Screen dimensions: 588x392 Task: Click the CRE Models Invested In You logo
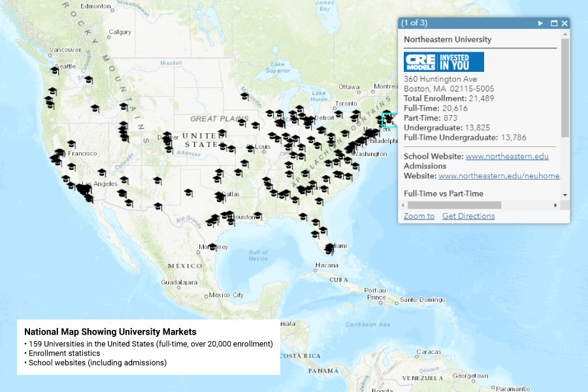(x=444, y=62)
